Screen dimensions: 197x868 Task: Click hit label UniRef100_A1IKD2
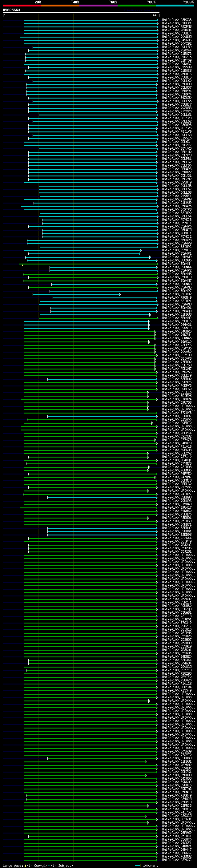pos(177,294)
